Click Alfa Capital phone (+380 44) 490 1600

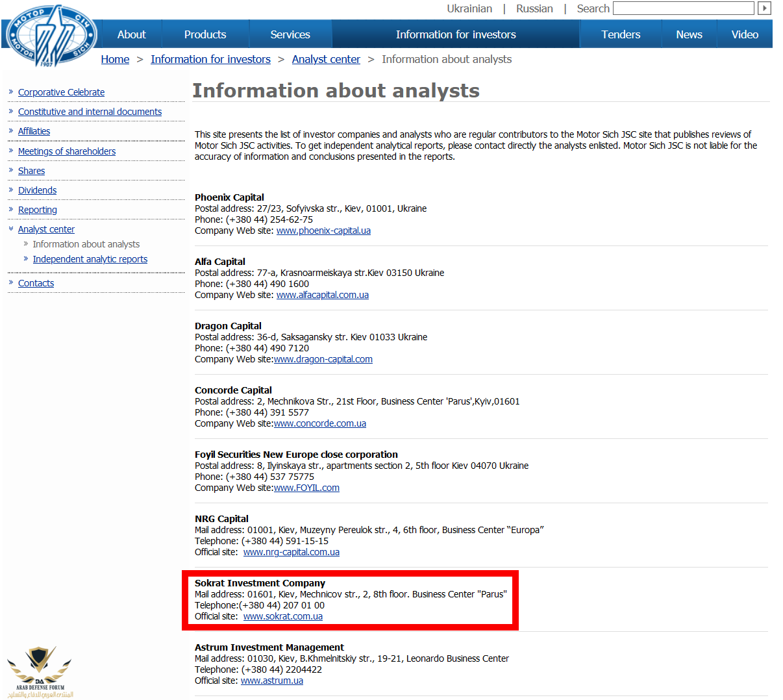(x=252, y=284)
